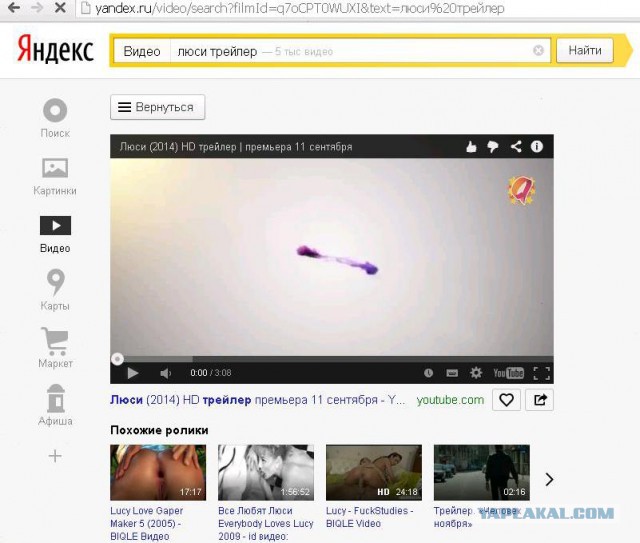Open similar video thumbnail lasting 17:17
Image resolution: width=640 pixels, height=543 pixels.
click(x=158, y=472)
